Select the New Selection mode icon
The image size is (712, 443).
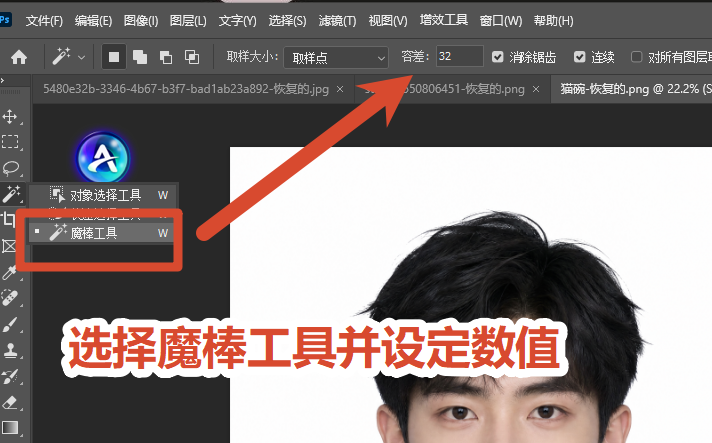tap(114, 57)
